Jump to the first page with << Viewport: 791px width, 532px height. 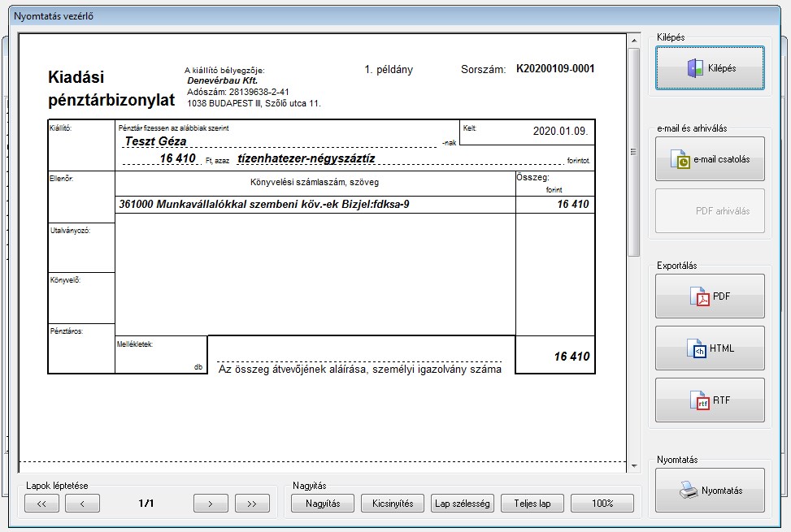pos(42,504)
